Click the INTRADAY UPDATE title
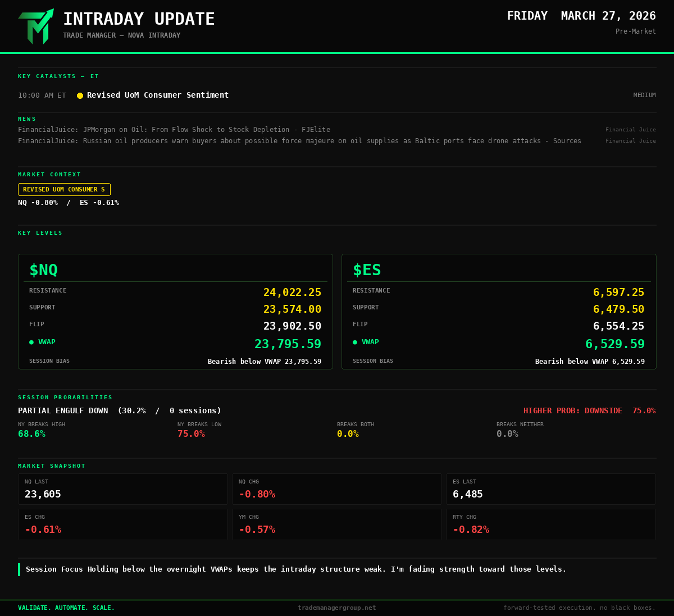 (139, 19)
